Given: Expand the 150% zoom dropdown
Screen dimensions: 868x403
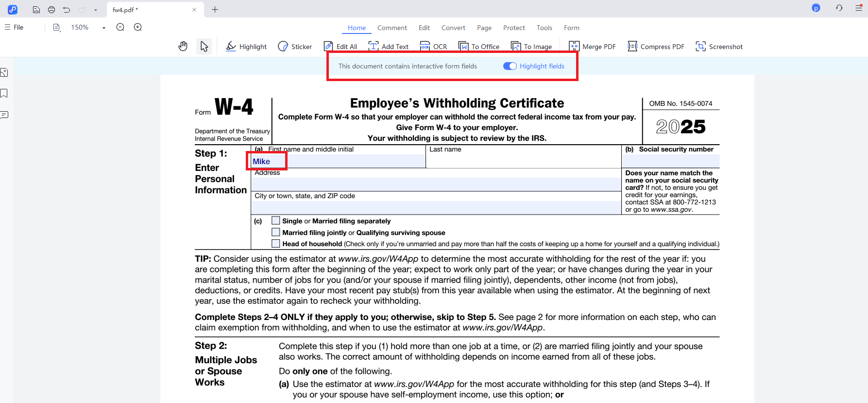Looking at the screenshot, I should (x=103, y=28).
